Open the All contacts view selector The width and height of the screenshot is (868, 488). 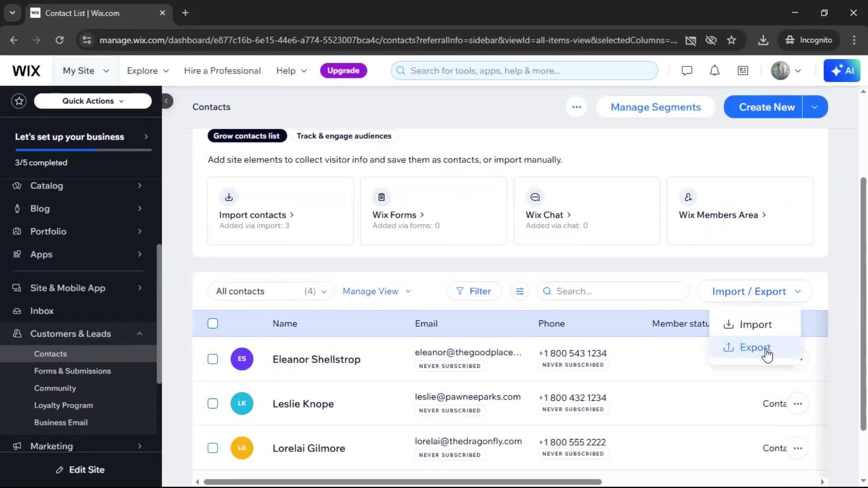271,291
